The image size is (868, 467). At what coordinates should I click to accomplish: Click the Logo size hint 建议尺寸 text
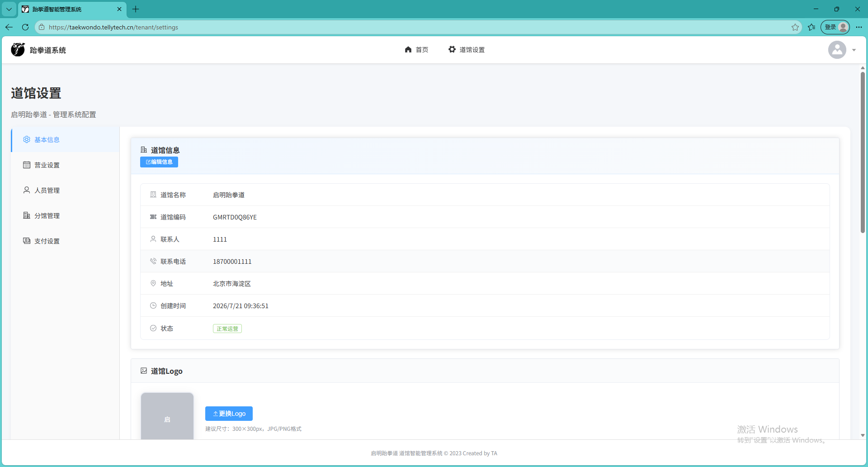pos(253,429)
